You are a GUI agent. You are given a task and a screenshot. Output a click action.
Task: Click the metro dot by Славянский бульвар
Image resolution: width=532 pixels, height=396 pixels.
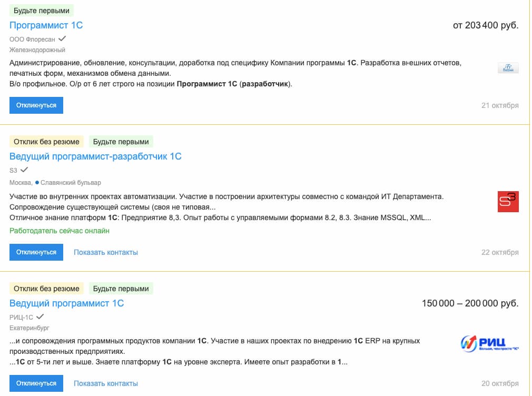tap(37, 183)
